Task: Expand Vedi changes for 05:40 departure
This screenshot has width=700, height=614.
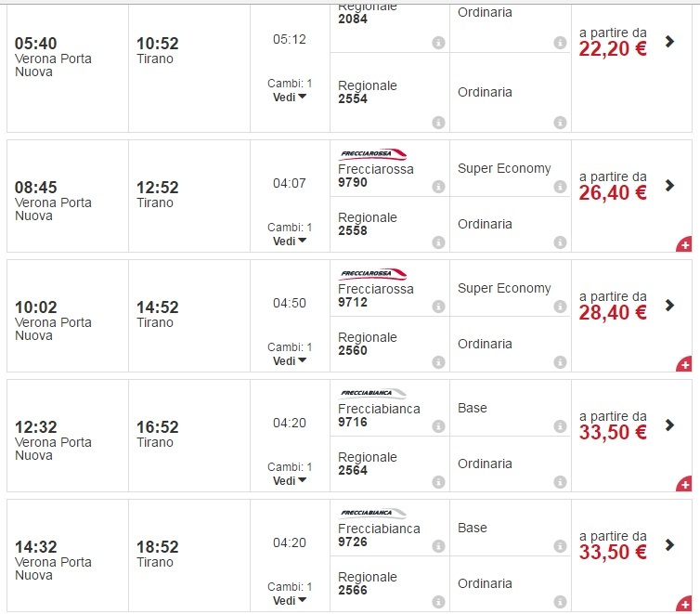Action: 290,97
